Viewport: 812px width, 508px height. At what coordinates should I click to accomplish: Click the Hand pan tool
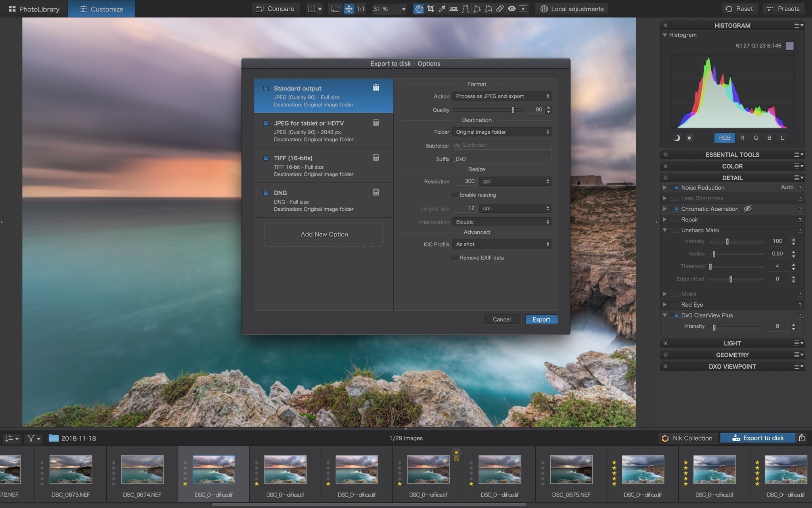point(419,9)
